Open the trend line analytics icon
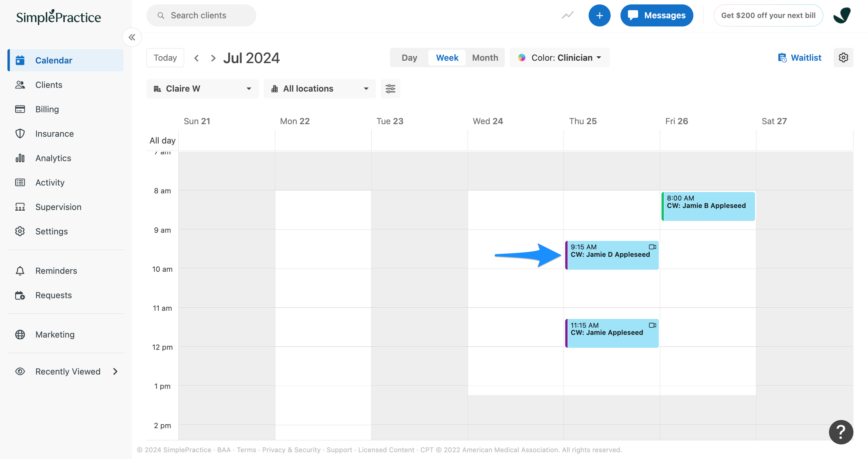Screen dimensions: 868x459 click(x=568, y=15)
